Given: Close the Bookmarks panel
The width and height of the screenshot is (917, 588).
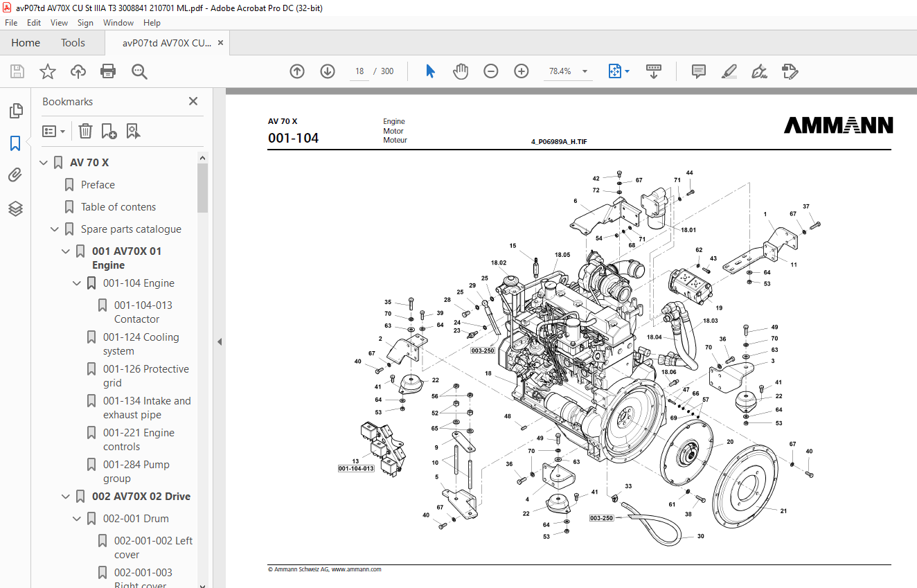Looking at the screenshot, I should (x=193, y=101).
